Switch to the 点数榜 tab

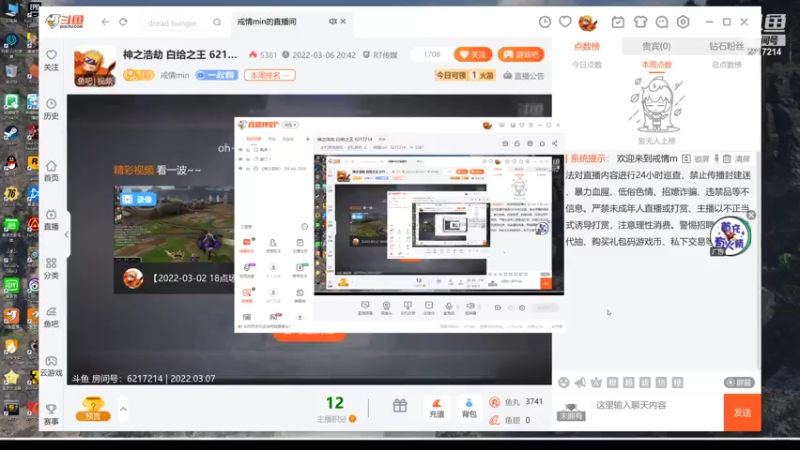(587, 46)
